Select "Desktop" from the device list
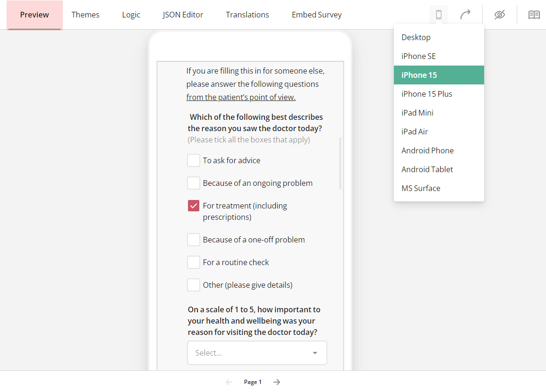Screen dimensions: 546x392 [416, 37]
